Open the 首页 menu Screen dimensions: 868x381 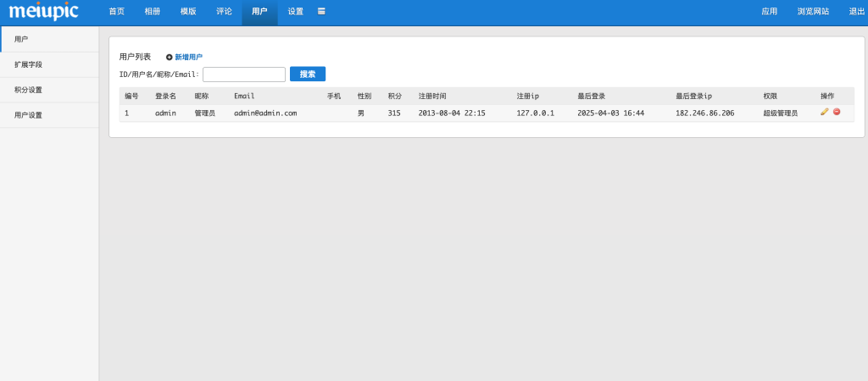[x=117, y=11]
